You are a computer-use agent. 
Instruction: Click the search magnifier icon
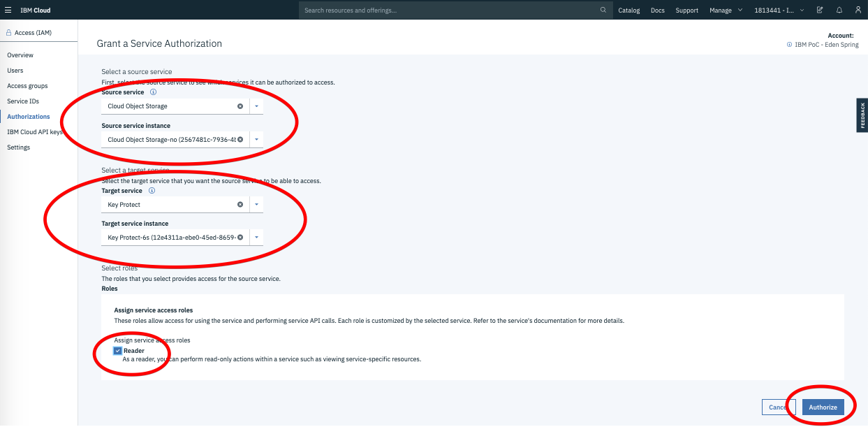[603, 10]
